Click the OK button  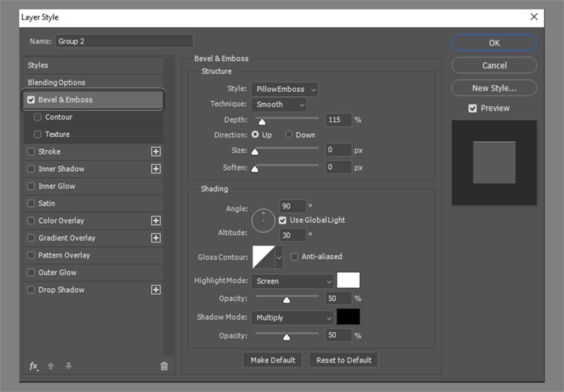click(494, 43)
